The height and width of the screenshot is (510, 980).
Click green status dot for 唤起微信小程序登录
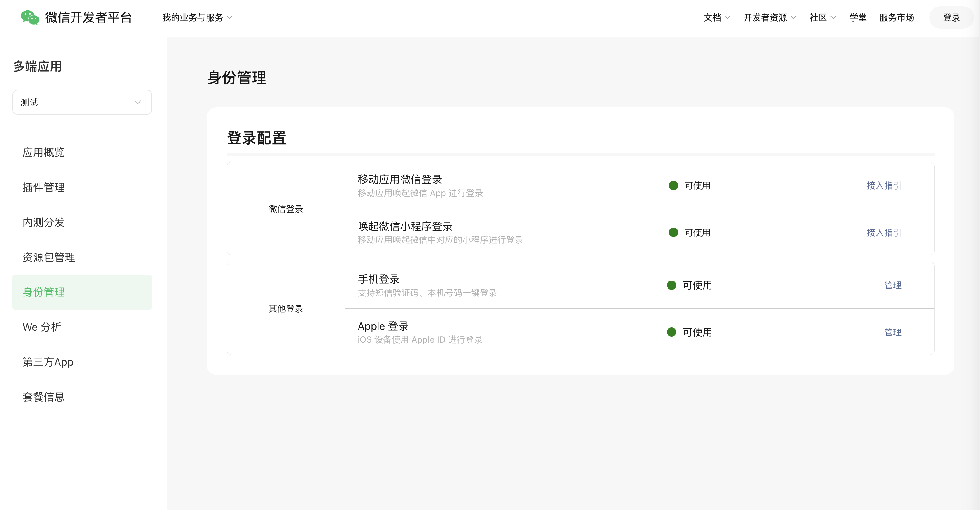pos(673,232)
